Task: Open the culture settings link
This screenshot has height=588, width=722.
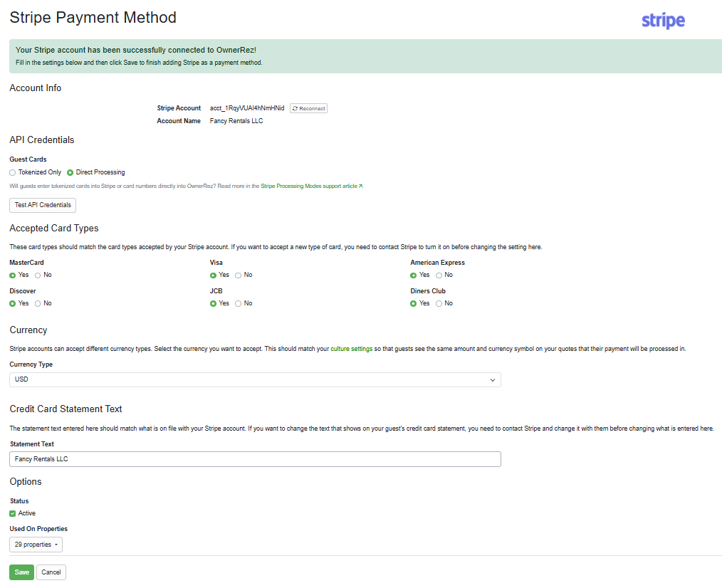Action: (x=351, y=349)
